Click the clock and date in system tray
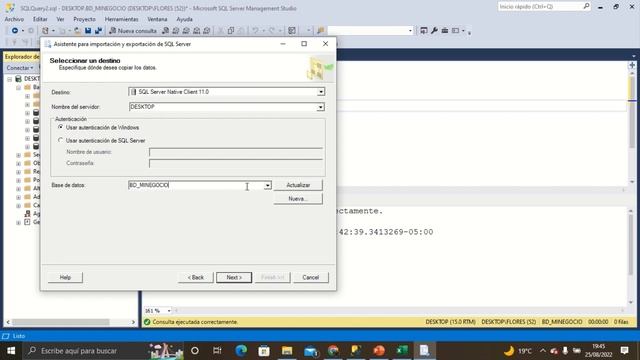640x360 pixels. pos(598,351)
